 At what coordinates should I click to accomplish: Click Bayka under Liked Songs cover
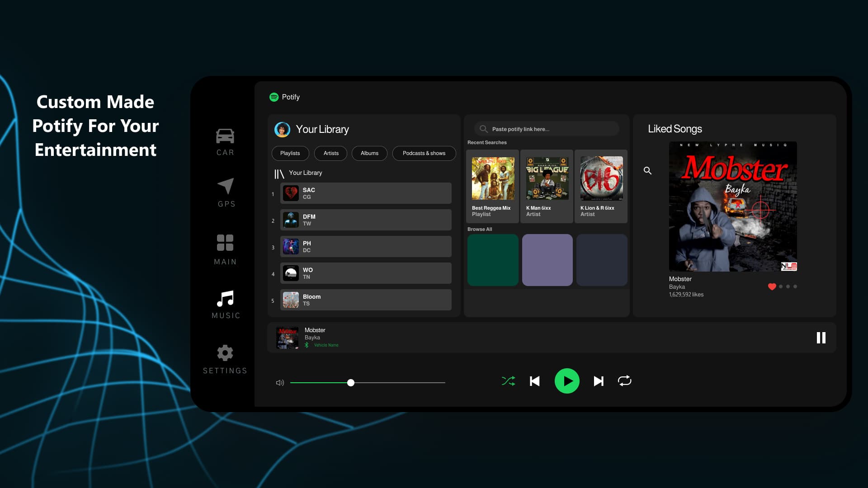pyautogui.click(x=677, y=287)
